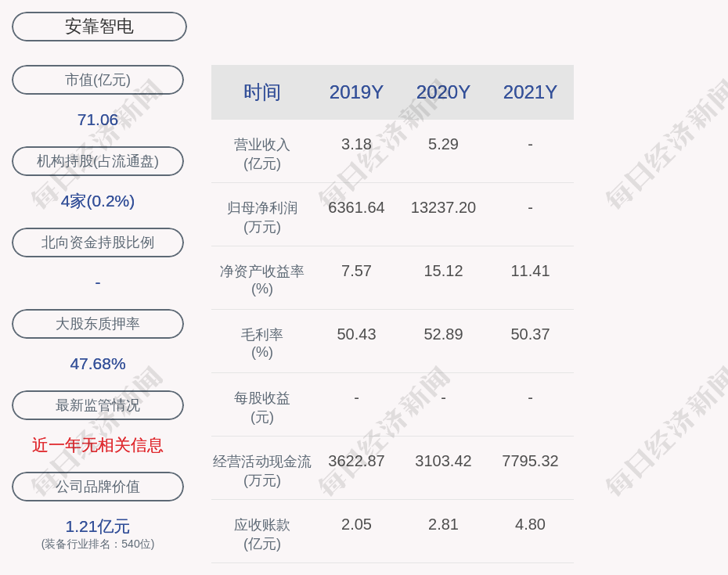Click the 安靠智电 company name label

(99, 27)
